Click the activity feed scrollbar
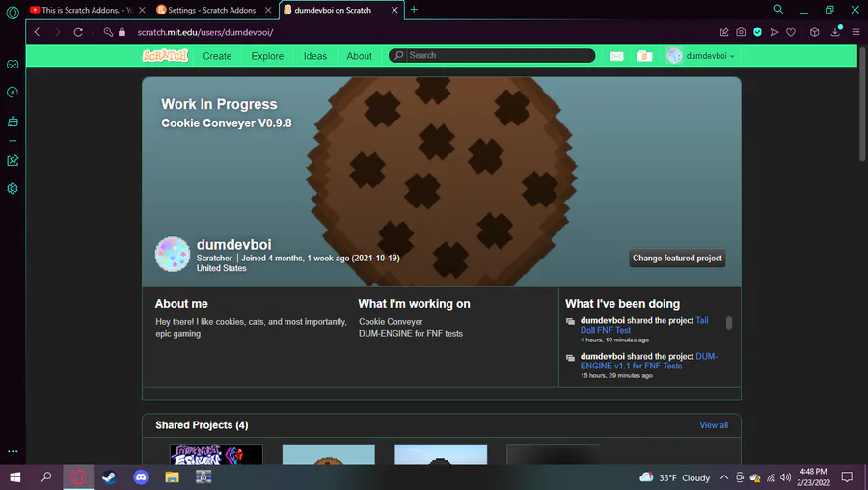868x490 pixels. coord(729,323)
